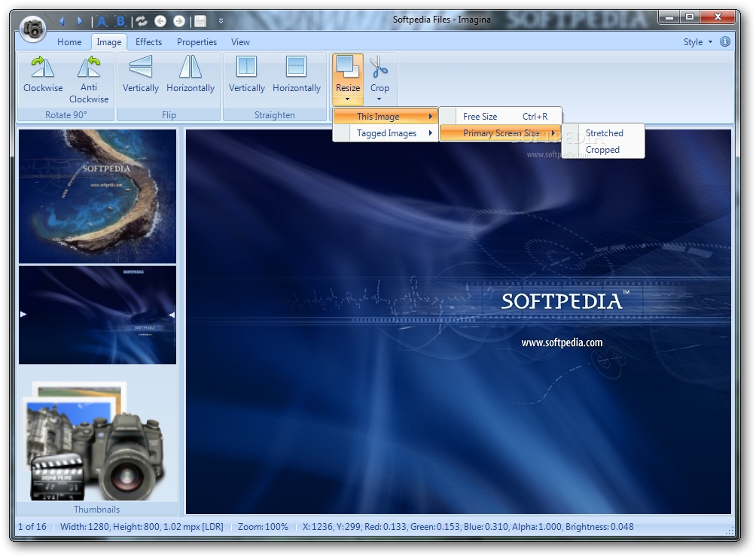756x557 pixels.
Task: Straighten the image Horizontally
Action: pos(297,74)
